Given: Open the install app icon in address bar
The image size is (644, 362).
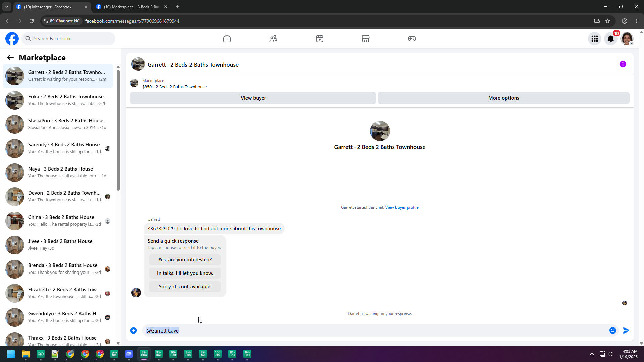Looking at the screenshot, I should (x=597, y=21).
